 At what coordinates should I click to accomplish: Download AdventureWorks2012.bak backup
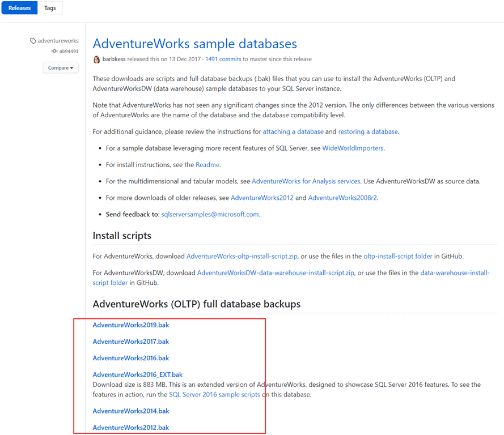[x=130, y=428]
